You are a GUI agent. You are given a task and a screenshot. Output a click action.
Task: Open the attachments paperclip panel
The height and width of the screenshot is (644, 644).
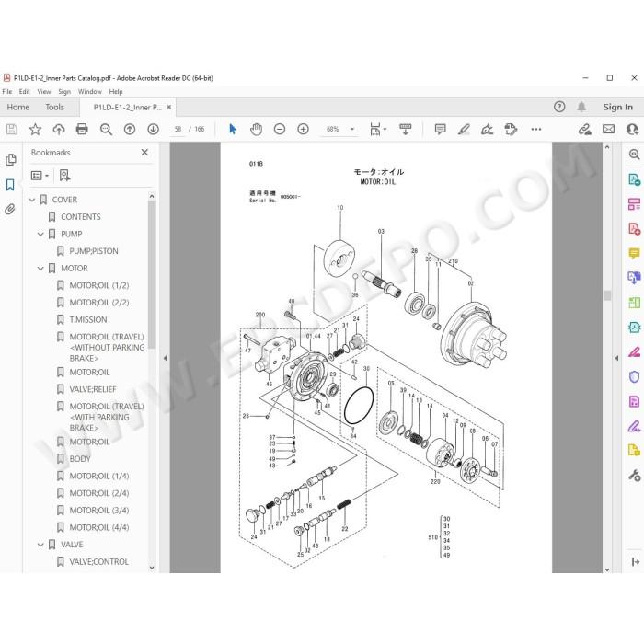point(10,210)
